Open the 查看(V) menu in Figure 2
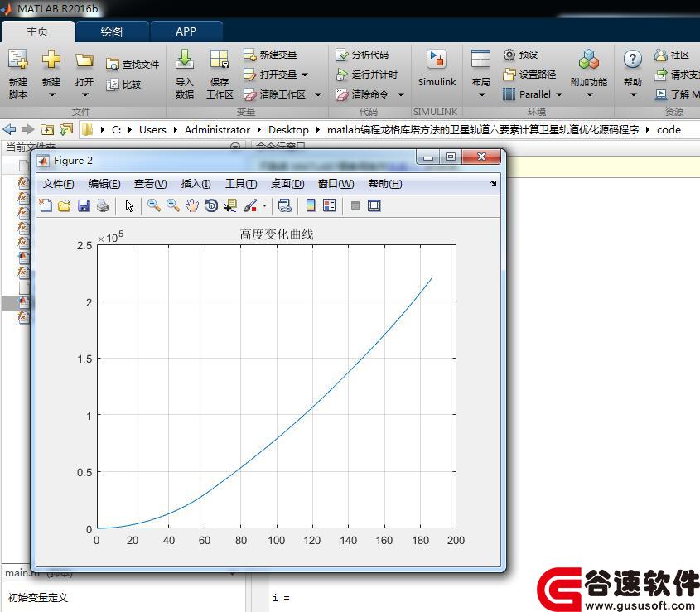This screenshot has height=612, width=700. [151, 184]
